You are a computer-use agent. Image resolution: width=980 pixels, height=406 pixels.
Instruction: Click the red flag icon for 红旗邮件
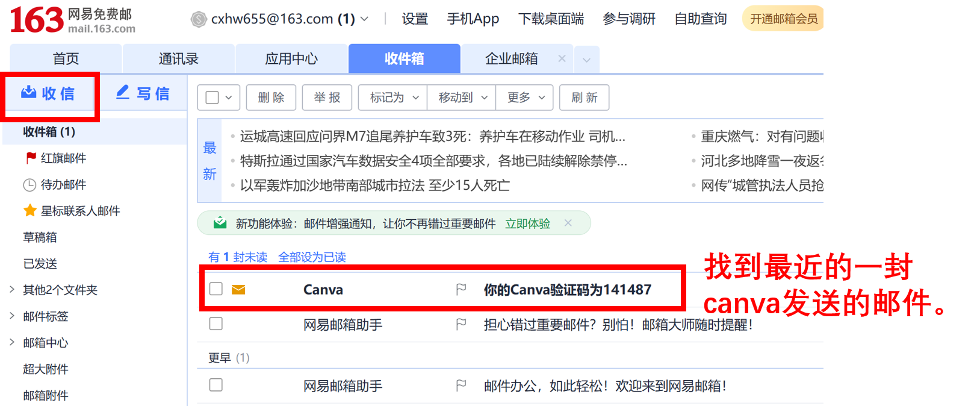31,158
